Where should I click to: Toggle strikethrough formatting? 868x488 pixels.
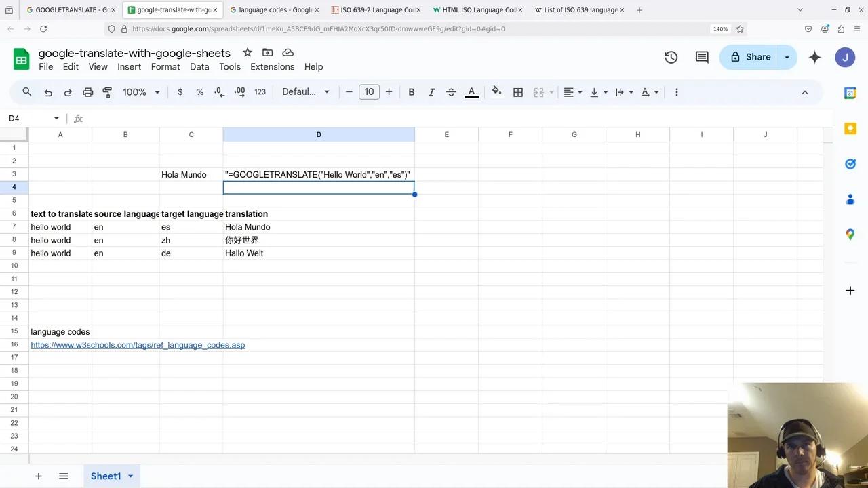pyautogui.click(x=451, y=91)
